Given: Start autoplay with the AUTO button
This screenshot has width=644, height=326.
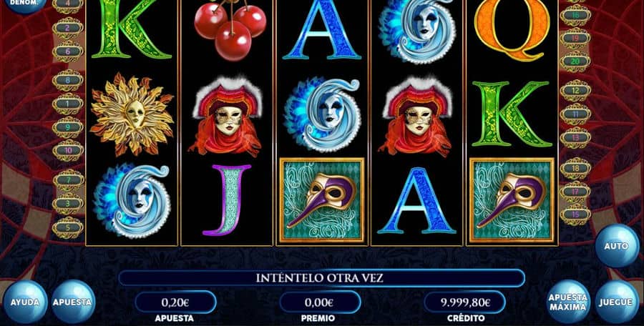Looking at the screenshot, I should pyautogui.click(x=617, y=245).
